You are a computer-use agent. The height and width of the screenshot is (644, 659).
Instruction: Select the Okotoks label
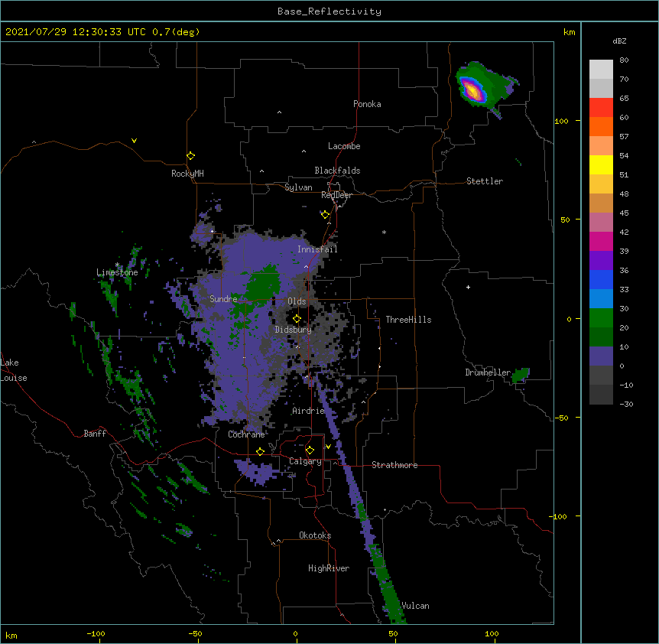pyautogui.click(x=315, y=535)
